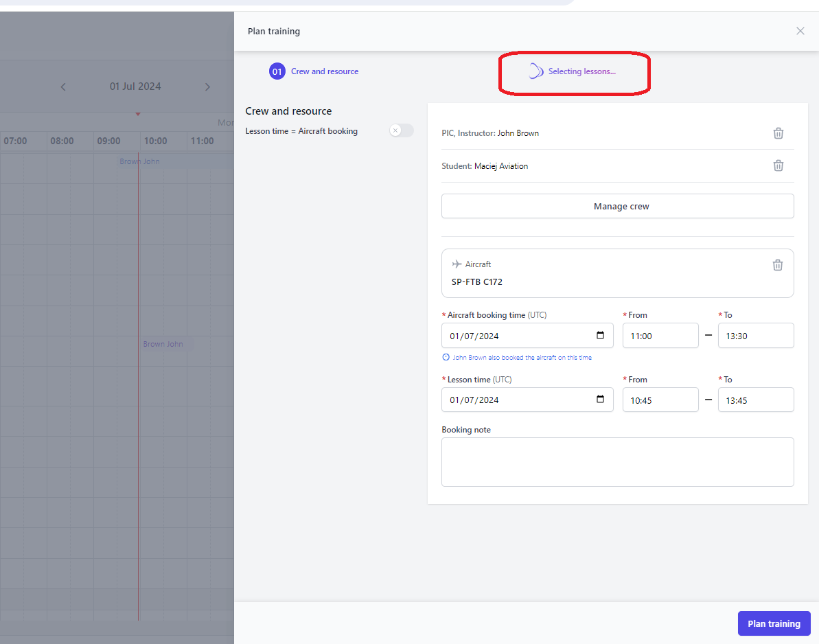The image size is (819, 644).
Task: Edit Lesson To time 13:45
Action: (x=756, y=400)
